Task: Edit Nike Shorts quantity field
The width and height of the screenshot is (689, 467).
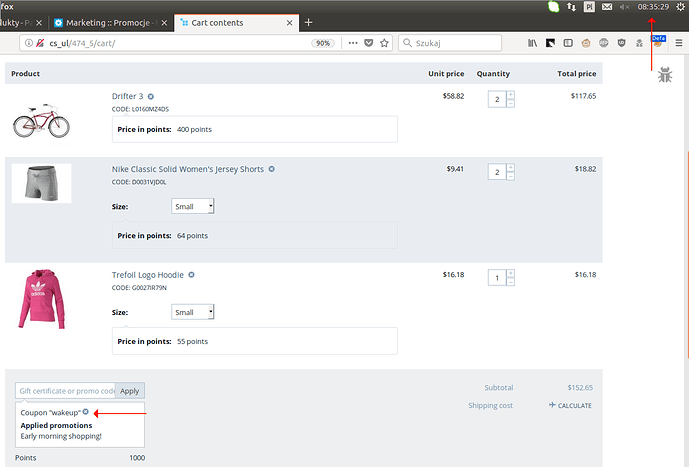Action: click(x=497, y=172)
